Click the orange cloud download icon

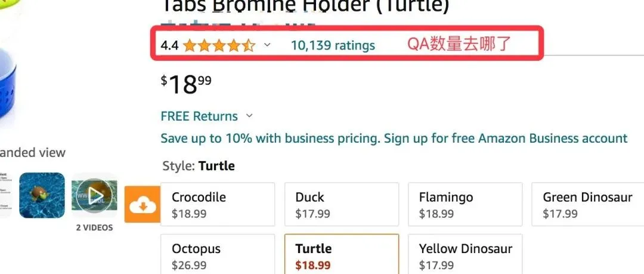coord(142,204)
